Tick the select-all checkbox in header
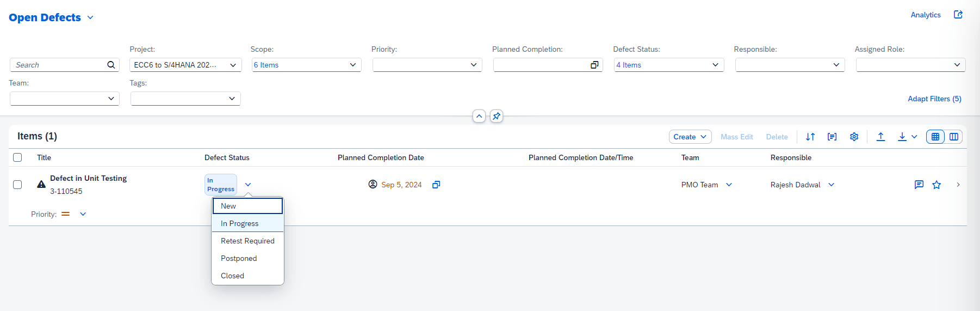Screen dimensions: 980x311 coord(17,157)
